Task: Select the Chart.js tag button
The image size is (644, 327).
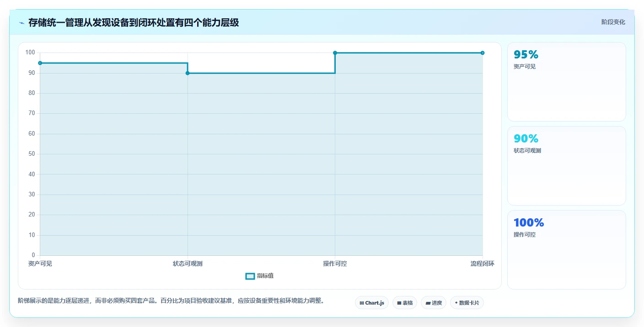Action: coord(371,303)
